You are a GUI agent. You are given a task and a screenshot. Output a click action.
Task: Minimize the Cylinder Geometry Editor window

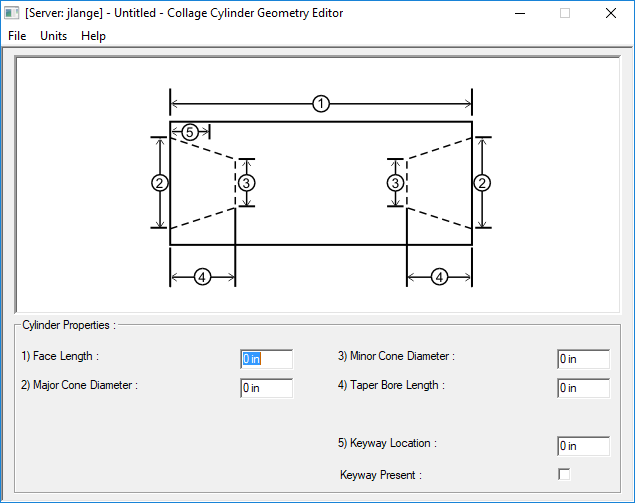[518, 13]
